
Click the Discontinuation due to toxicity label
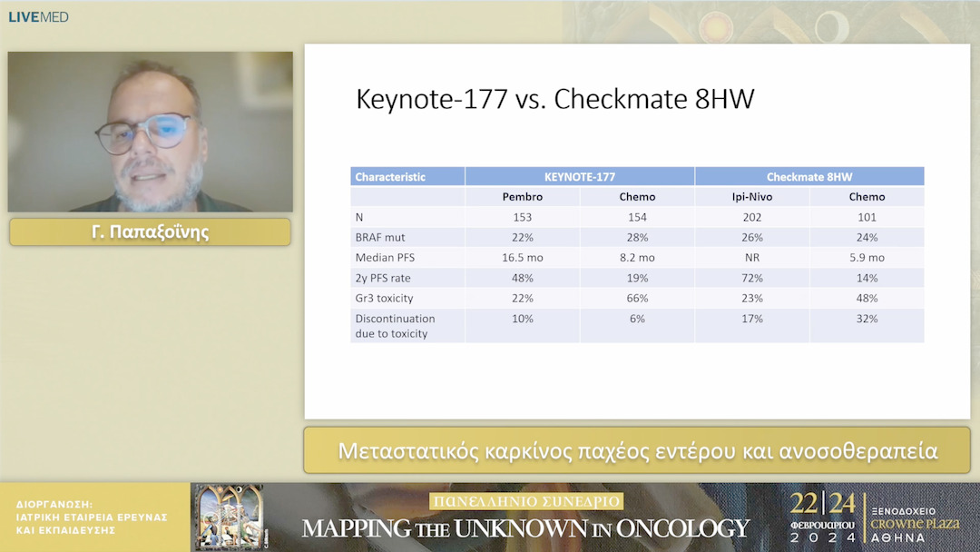coord(396,326)
